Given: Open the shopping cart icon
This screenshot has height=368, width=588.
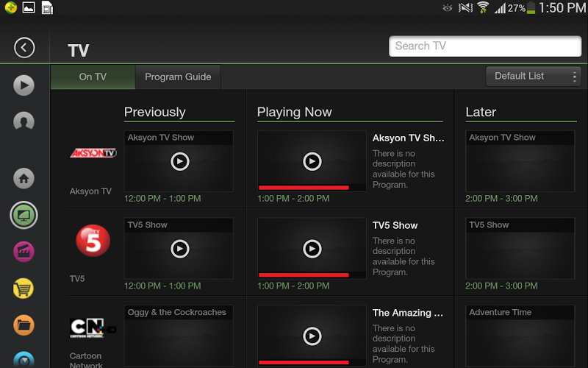Looking at the screenshot, I should coord(24,288).
